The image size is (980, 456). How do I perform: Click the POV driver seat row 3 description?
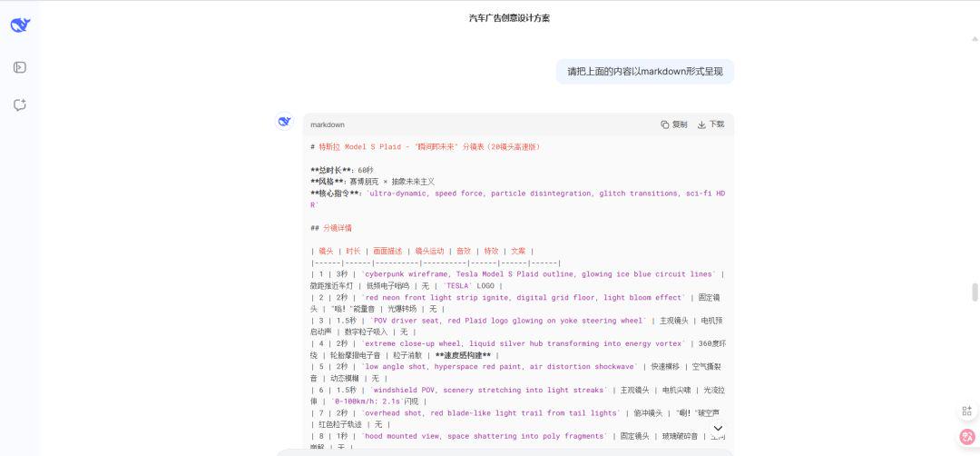(x=507, y=321)
